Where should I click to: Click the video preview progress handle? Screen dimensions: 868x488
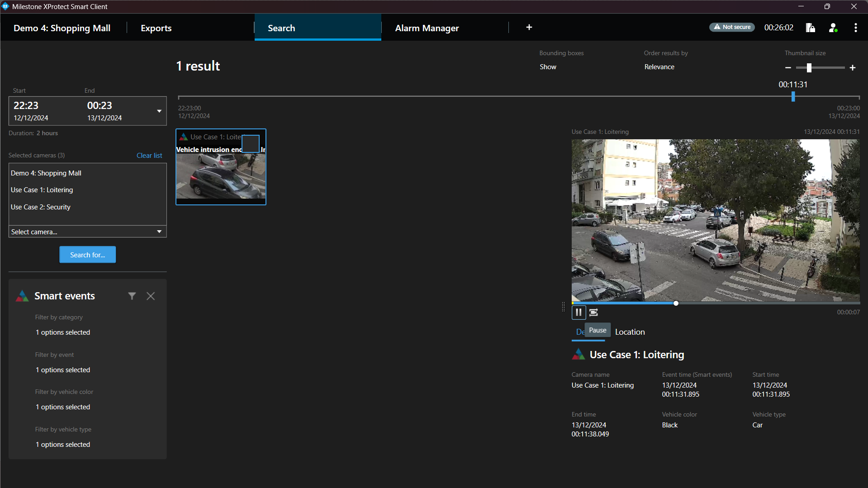(x=676, y=303)
